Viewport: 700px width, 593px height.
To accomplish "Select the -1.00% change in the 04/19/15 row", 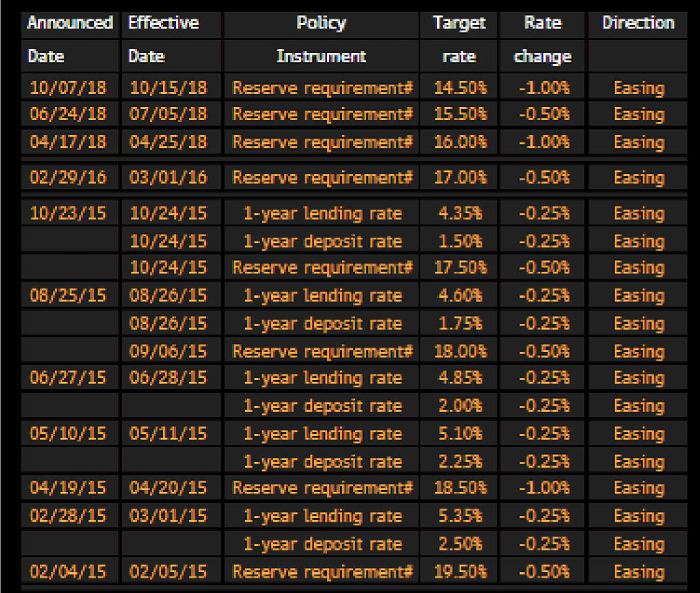I will pyautogui.click(x=544, y=488).
